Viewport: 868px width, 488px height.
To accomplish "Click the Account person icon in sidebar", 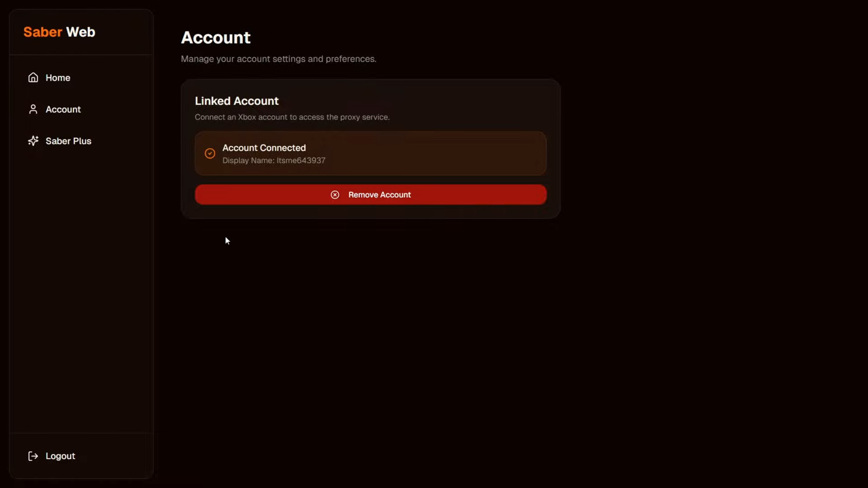I will (33, 109).
